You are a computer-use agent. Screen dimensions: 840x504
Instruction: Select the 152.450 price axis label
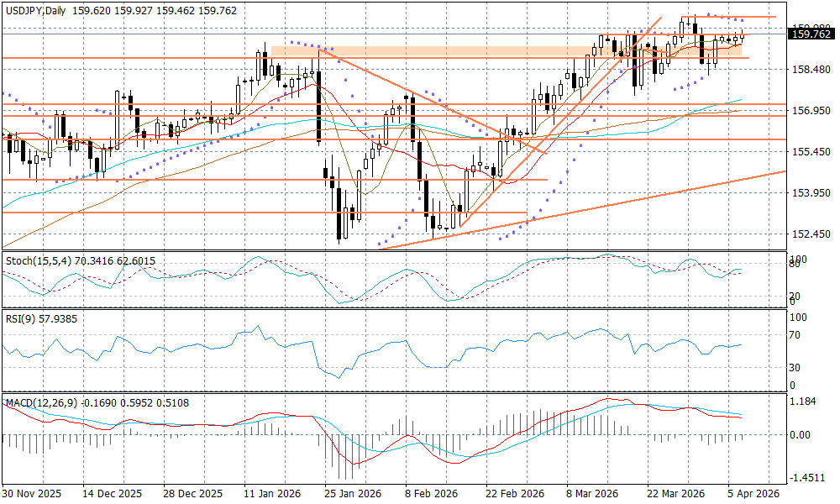811,234
